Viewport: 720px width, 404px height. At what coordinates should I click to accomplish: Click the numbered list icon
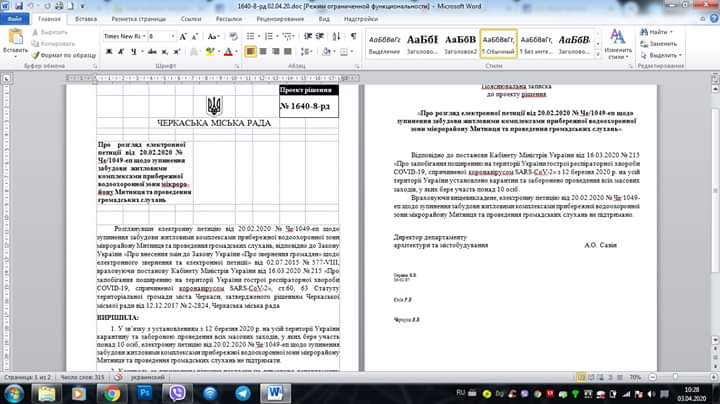pyautogui.click(x=269, y=36)
